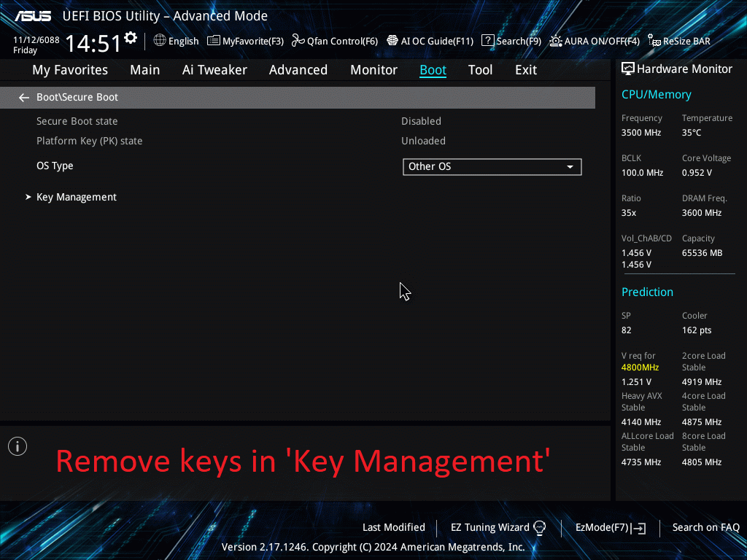
Task: Toggle AURA ON/OFF(F4) lighting
Action: pyautogui.click(x=556, y=41)
